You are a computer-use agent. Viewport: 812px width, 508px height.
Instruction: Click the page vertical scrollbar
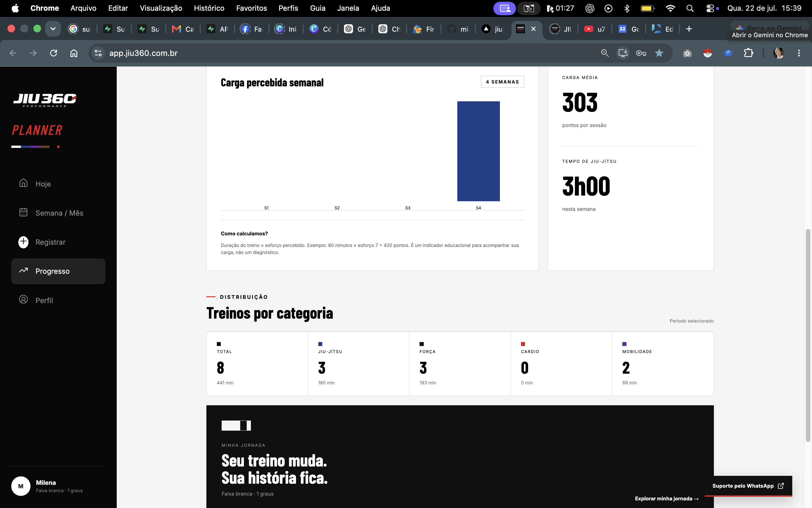tap(808, 335)
